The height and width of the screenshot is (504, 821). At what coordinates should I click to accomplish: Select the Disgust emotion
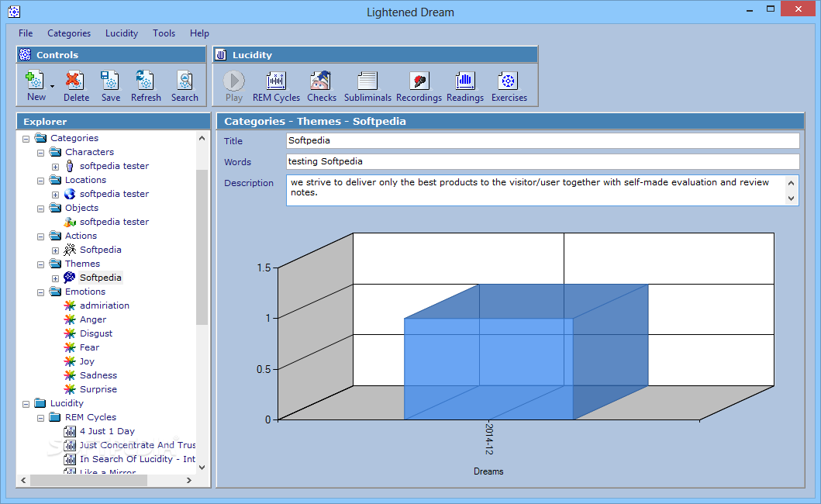coord(96,333)
